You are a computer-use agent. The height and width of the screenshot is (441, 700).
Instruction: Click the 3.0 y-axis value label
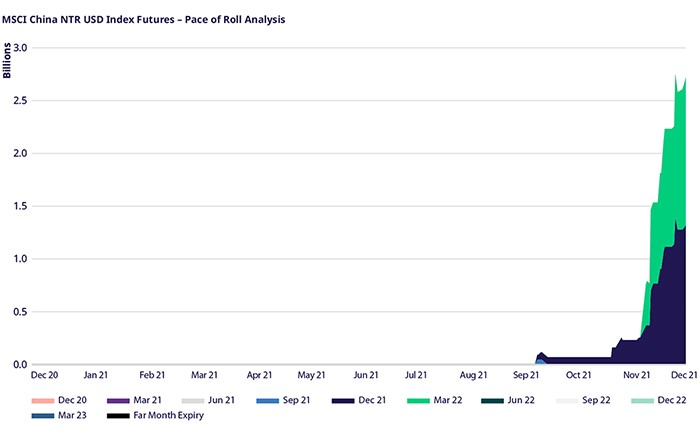click(18, 48)
